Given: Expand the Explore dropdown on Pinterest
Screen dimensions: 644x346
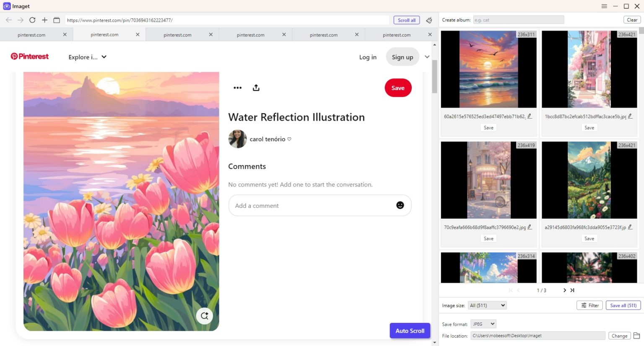Looking at the screenshot, I should point(87,57).
